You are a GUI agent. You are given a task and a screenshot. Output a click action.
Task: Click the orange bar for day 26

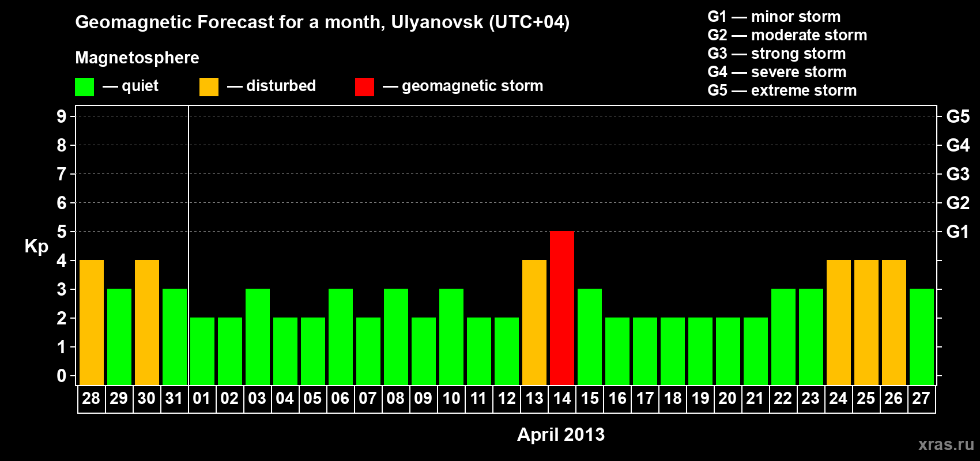[894, 322]
